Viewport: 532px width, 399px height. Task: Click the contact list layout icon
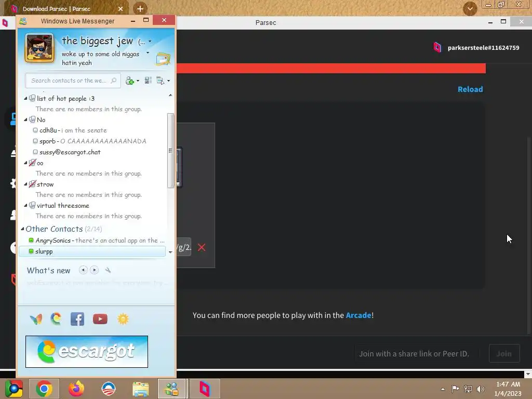148,81
